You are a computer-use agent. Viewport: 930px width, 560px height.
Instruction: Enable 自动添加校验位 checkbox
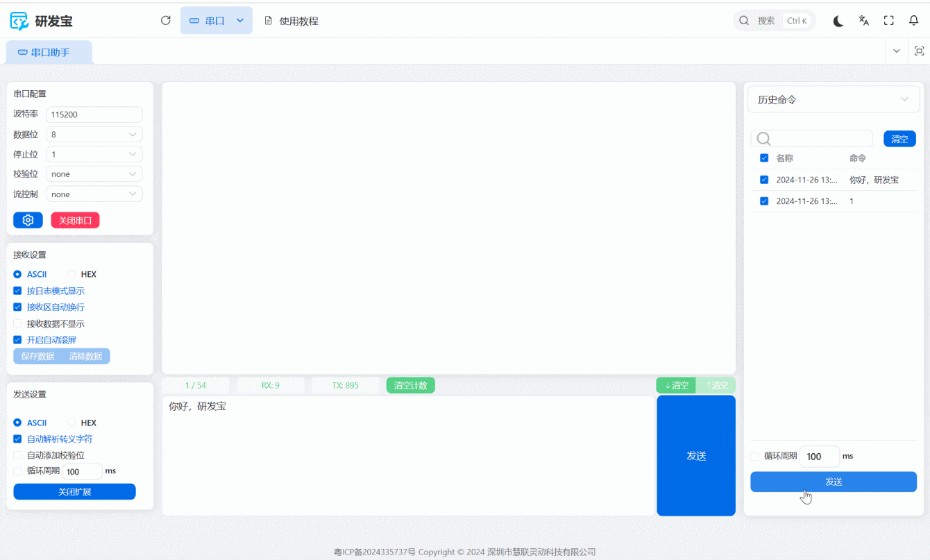coord(18,455)
